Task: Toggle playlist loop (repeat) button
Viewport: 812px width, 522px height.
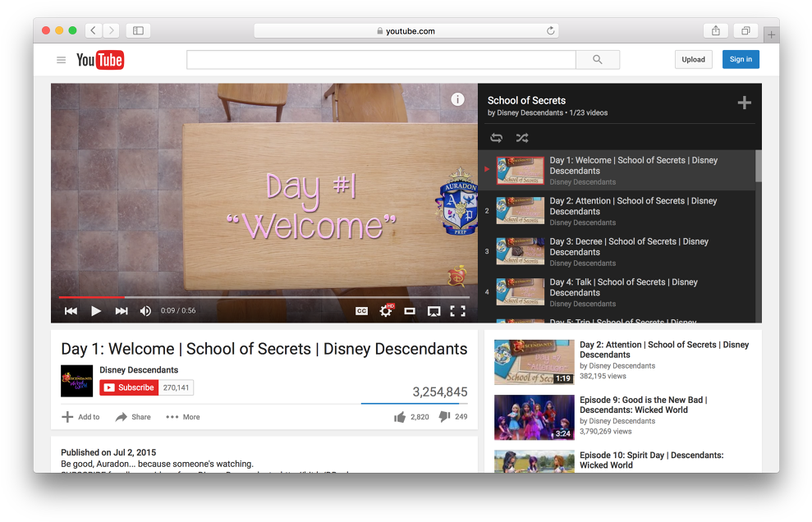Action: pyautogui.click(x=496, y=138)
